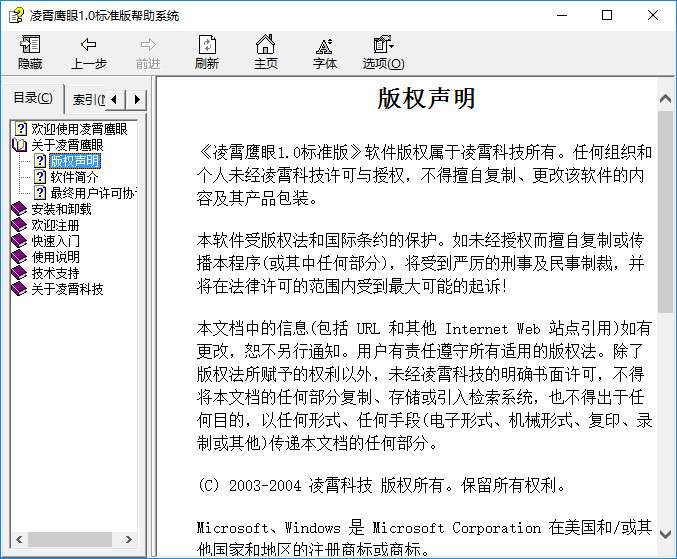Select the 快速入门 tree label

55,241
